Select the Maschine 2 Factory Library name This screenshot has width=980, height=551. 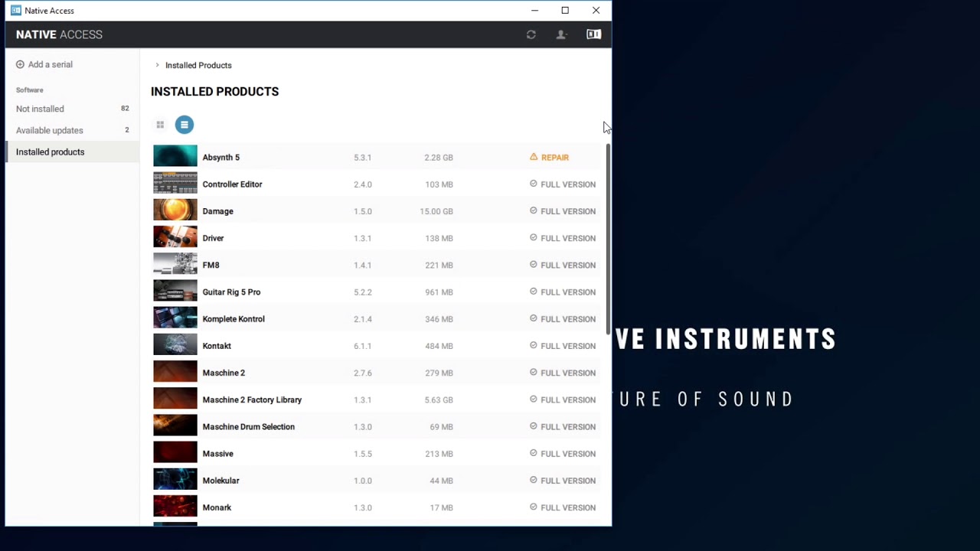coord(252,399)
